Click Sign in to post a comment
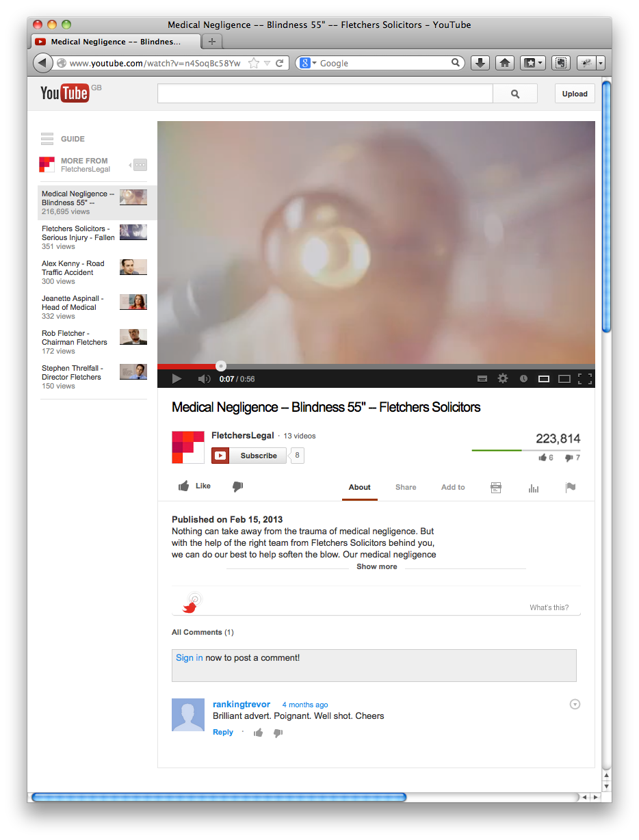Viewport: 639px width, 840px height. click(x=190, y=658)
